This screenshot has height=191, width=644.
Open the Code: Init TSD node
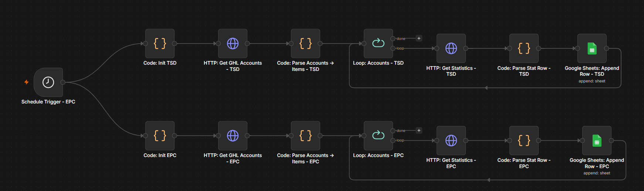point(160,44)
